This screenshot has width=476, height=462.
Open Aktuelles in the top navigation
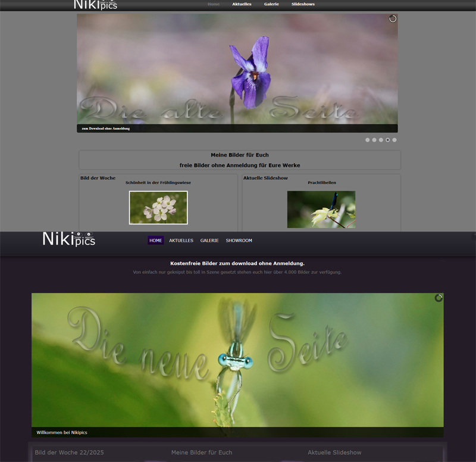coord(242,4)
